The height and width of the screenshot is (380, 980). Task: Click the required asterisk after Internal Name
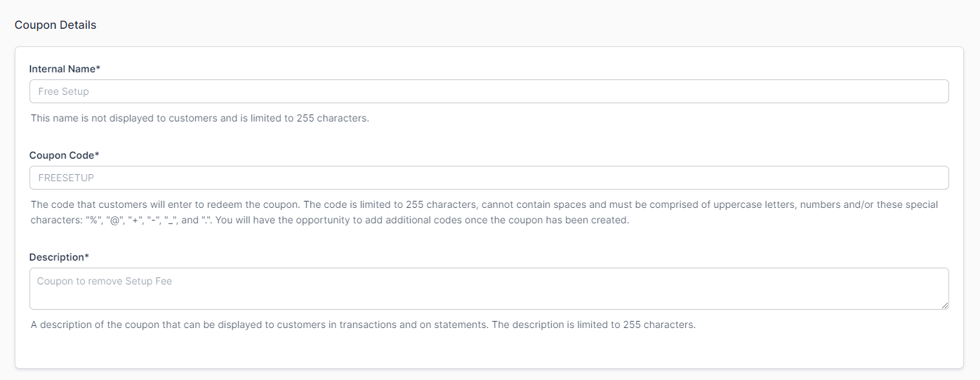(x=98, y=69)
